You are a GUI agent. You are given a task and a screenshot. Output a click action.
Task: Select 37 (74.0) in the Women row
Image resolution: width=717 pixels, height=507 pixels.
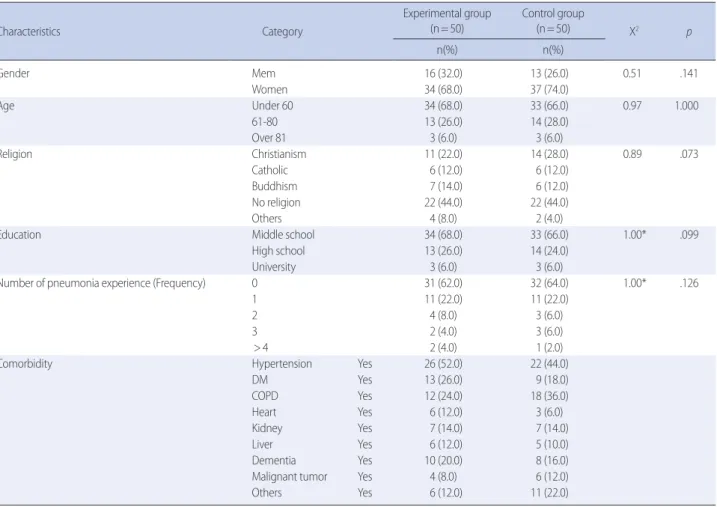[549, 89]
